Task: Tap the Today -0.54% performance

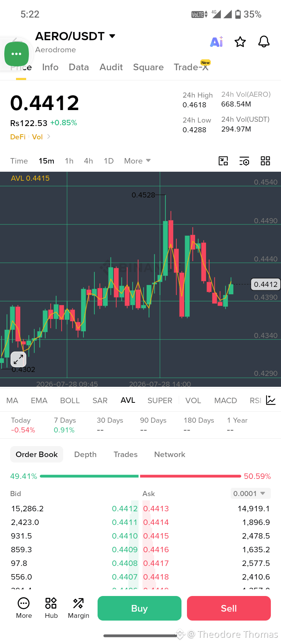Action: 23,425
